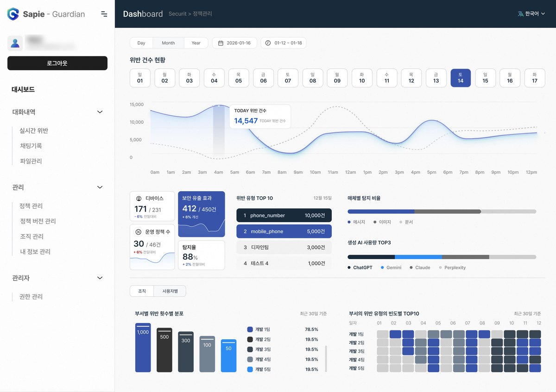Image resolution: width=556 pixels, height=392 pixels.
Task: Collapse sidebar with hamburger menu icon
Action: [x=104, y=14]
